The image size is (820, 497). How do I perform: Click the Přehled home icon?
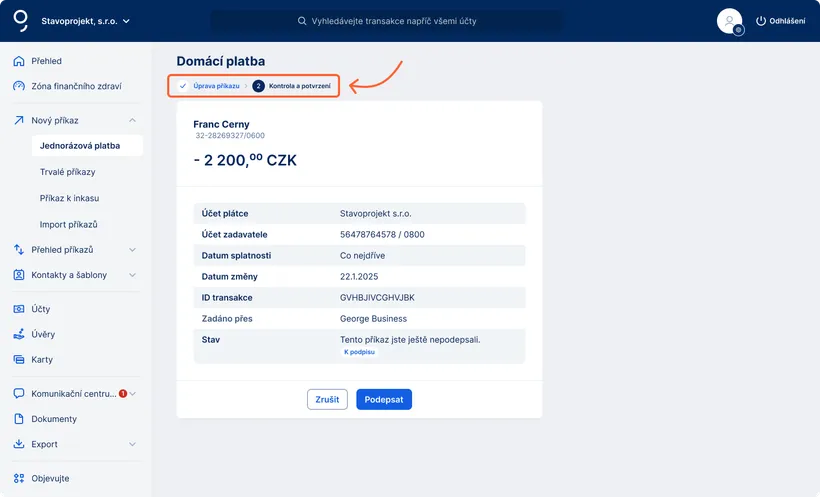[18, 61]
